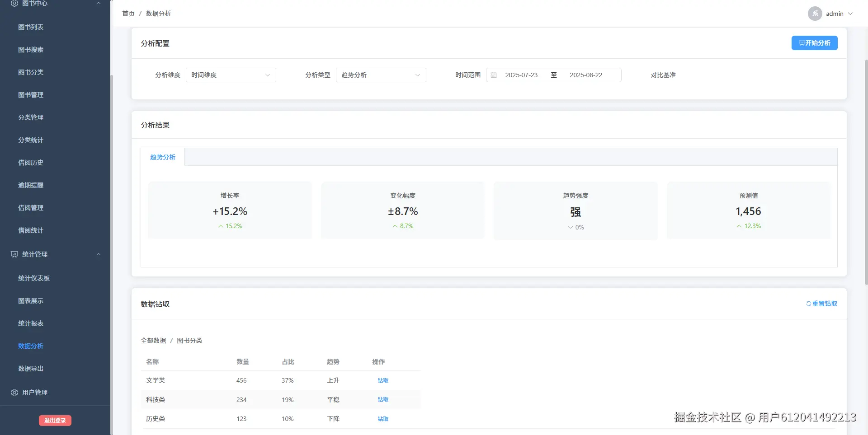Click the gear icon beside 图书中心
Viewport: 868px width, 435px height.
[x=14, y=3]
